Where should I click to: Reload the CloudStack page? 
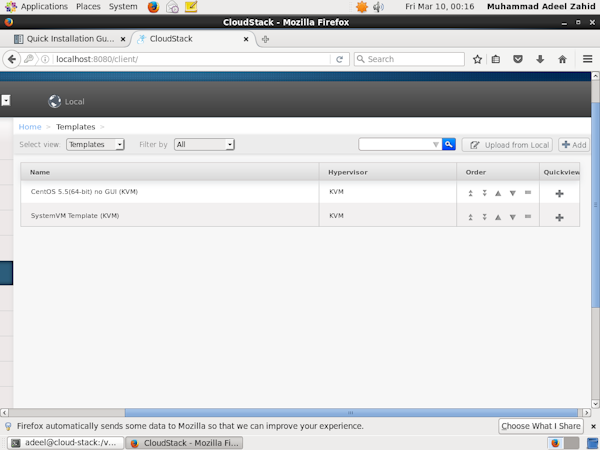(x=339, y=59)
